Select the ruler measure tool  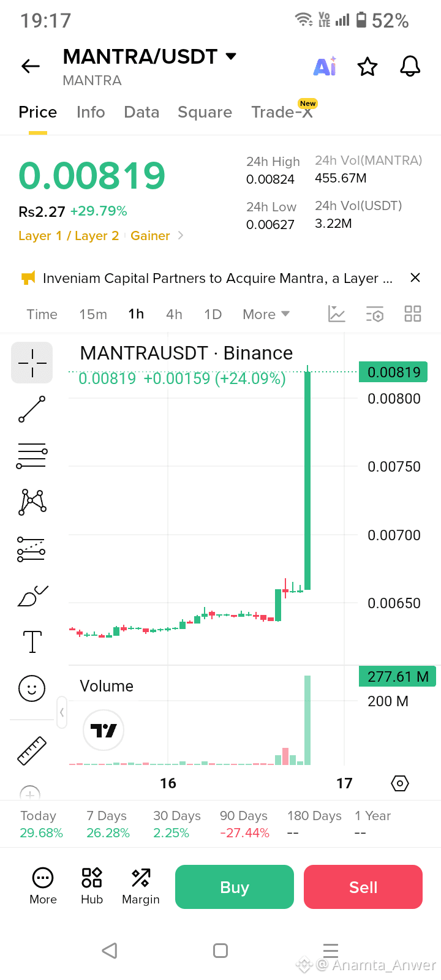(x=32, y=751)
